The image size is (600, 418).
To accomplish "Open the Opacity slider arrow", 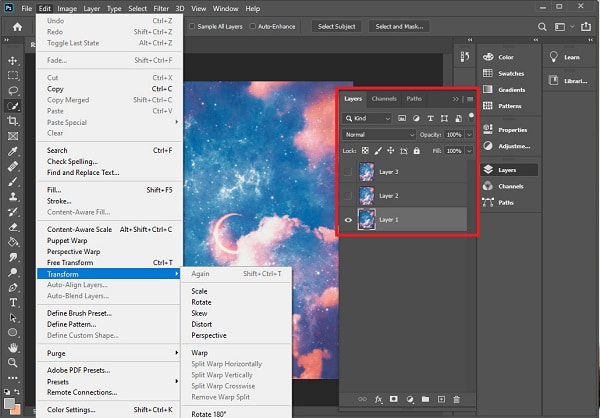I will (x=469, y=135).
